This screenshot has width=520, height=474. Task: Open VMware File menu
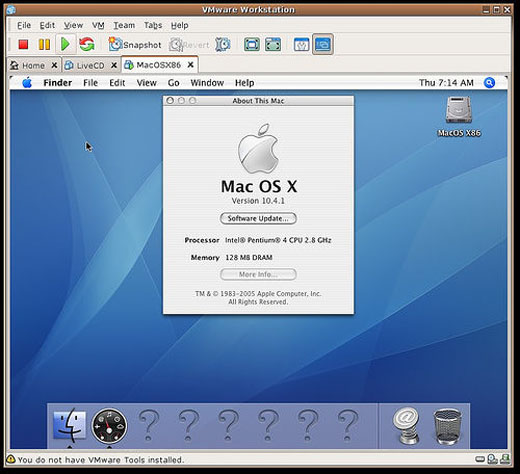coord(24,25)
